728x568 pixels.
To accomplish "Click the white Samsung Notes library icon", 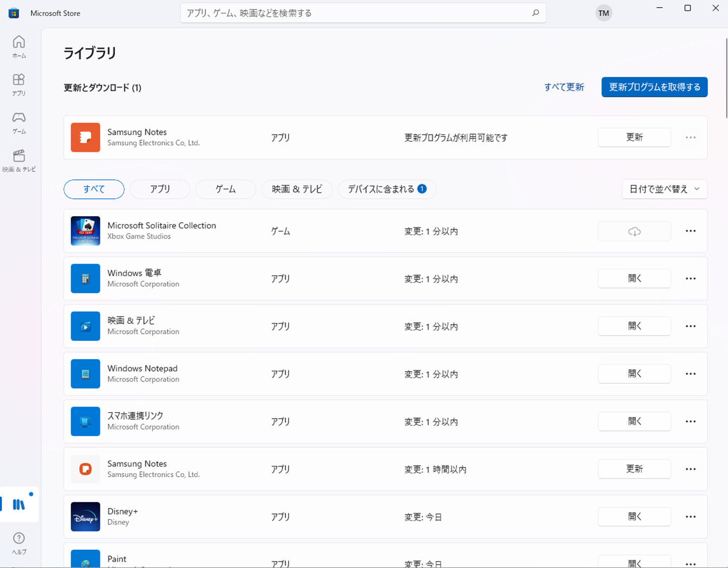I will click(x=85, y=469).
